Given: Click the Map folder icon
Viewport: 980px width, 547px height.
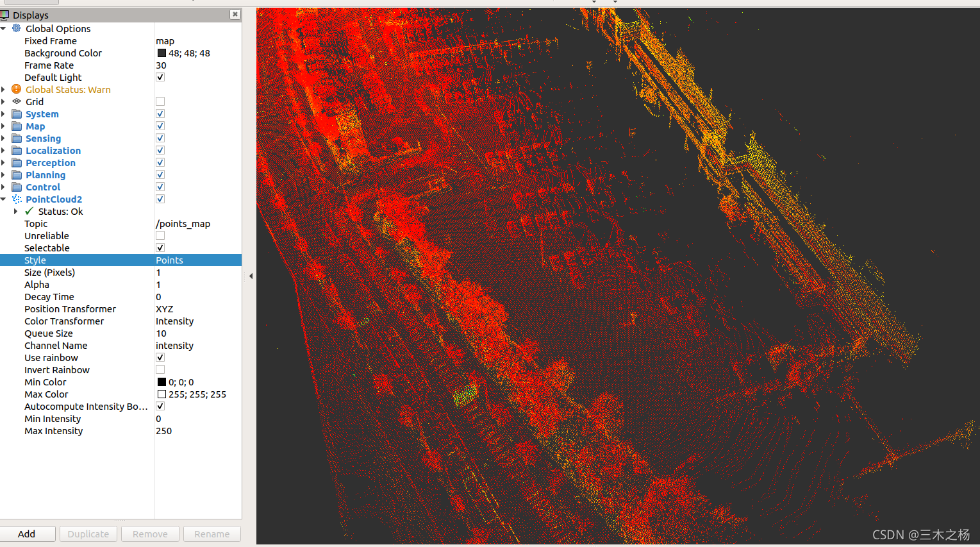Looking at the screenshot, I should pyautogui.click(x=17, y=126).
